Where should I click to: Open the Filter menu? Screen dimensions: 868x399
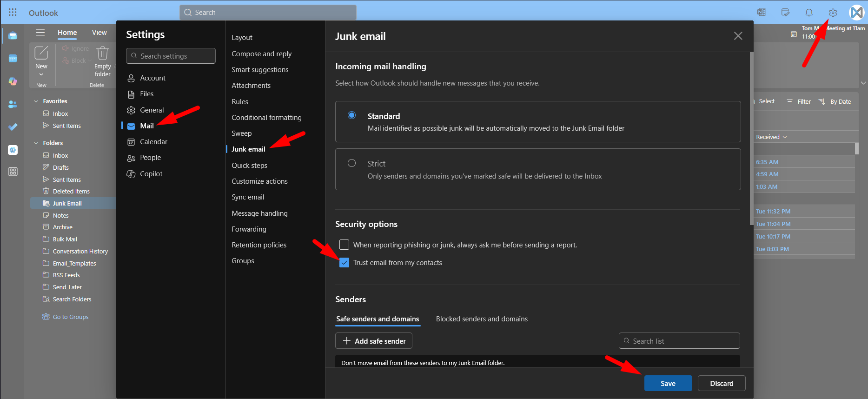pos(799,102)
